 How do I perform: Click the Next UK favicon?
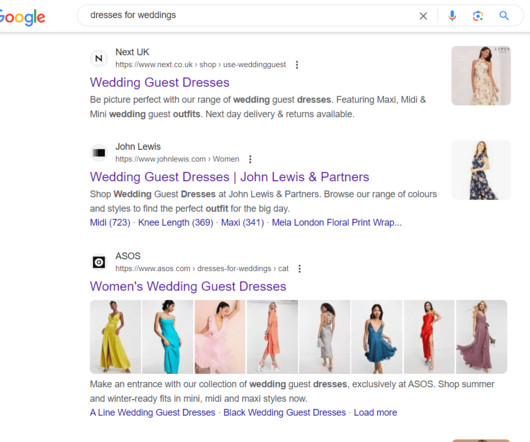(99, 58)
